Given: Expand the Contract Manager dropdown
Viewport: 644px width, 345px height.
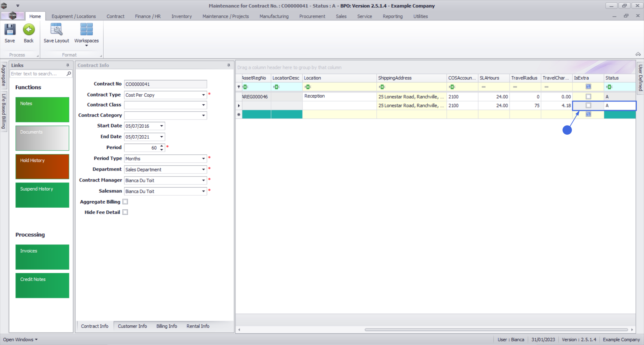Looking at the screenshot, I should 203,181.
